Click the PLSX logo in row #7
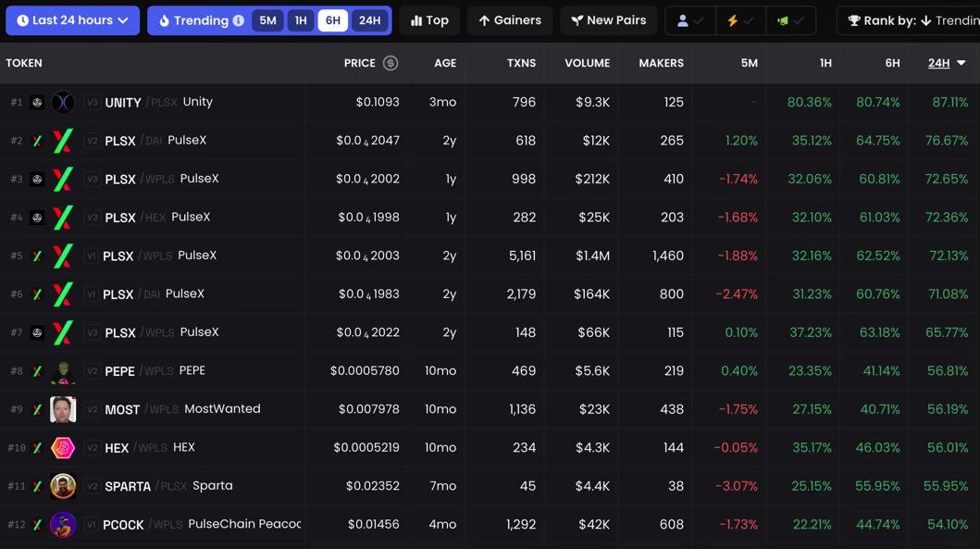The height and width of the screenshot is (549, 980). coord(63,332)
